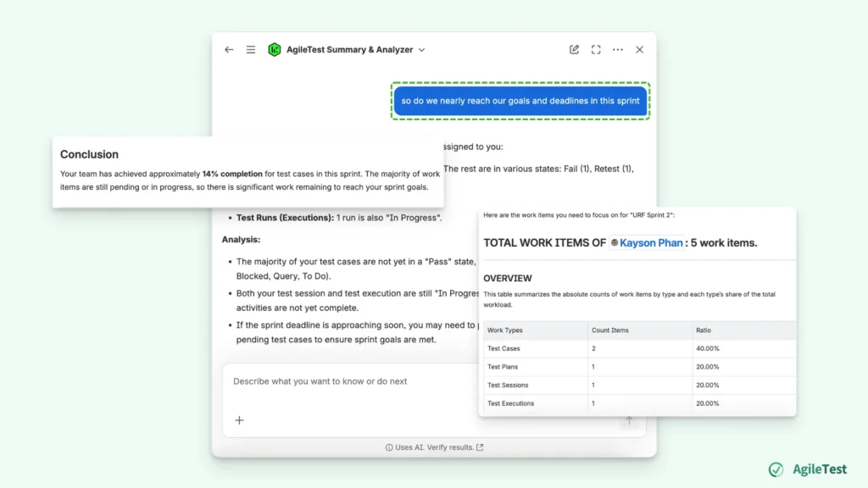This screenshot has width=868, height=488.
Task: Click the 'Test Runs (Executions):' bullet text
Action: click(x=285, y=218)
